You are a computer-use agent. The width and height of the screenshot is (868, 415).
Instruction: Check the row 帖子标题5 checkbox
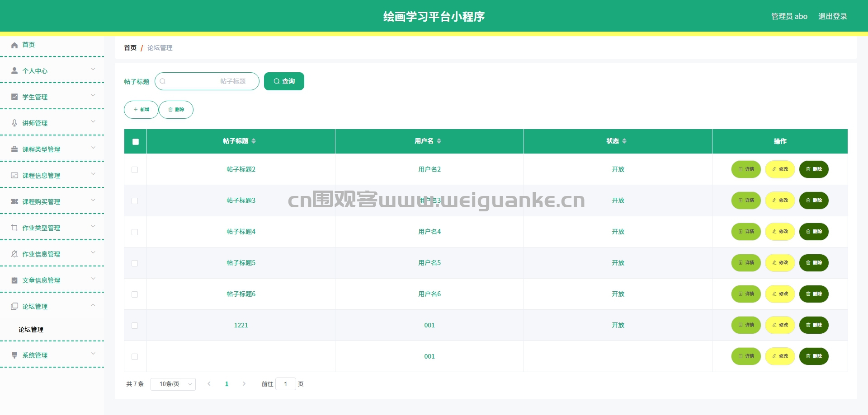pos(135,263)
